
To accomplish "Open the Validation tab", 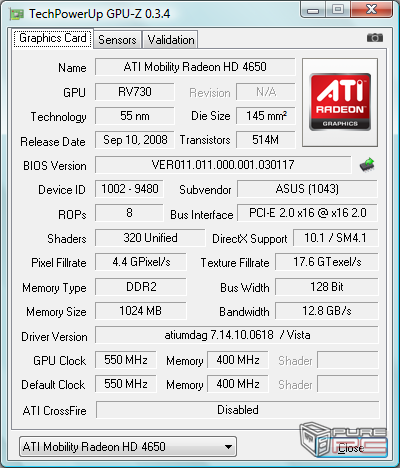I will (171, 40).
